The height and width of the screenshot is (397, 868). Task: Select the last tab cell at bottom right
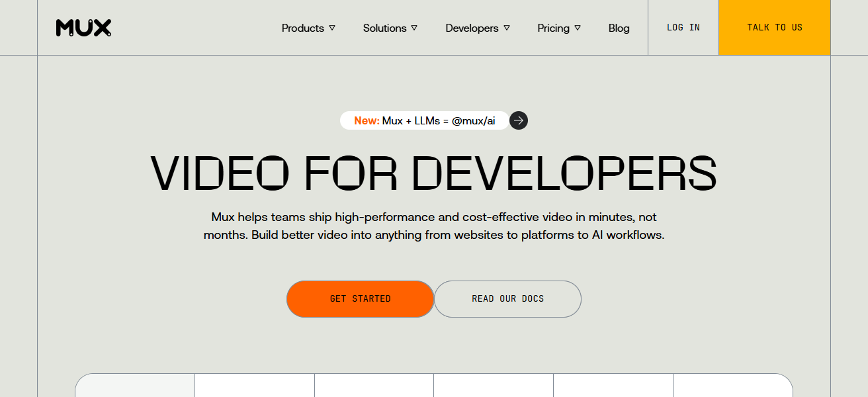(732, 386)
